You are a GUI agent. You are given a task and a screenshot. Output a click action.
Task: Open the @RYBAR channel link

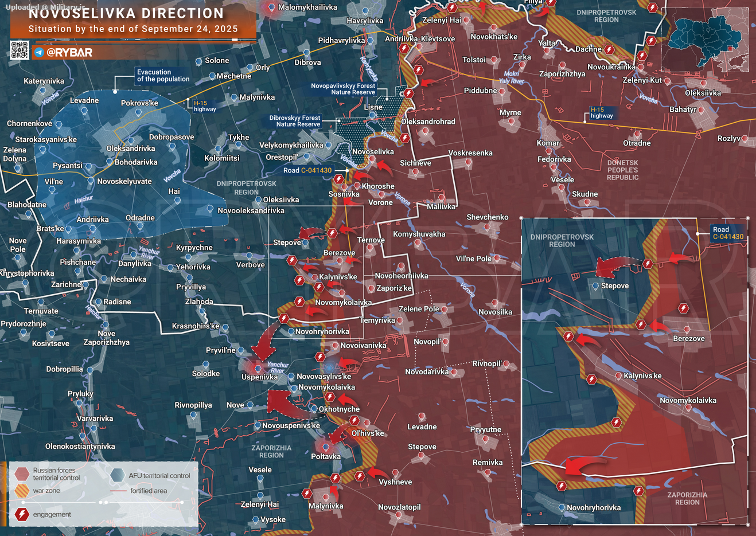(x=69, y=53)
